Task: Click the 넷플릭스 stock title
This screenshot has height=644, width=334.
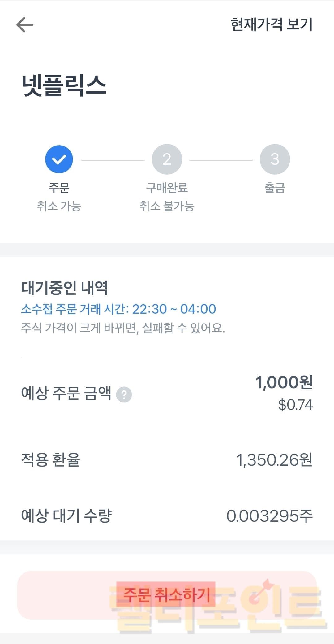Action: [x=64, y=85]
